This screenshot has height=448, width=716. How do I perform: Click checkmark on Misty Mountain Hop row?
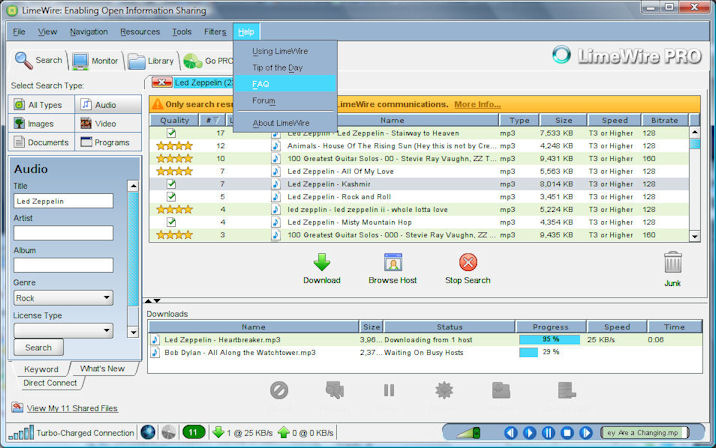171,222
